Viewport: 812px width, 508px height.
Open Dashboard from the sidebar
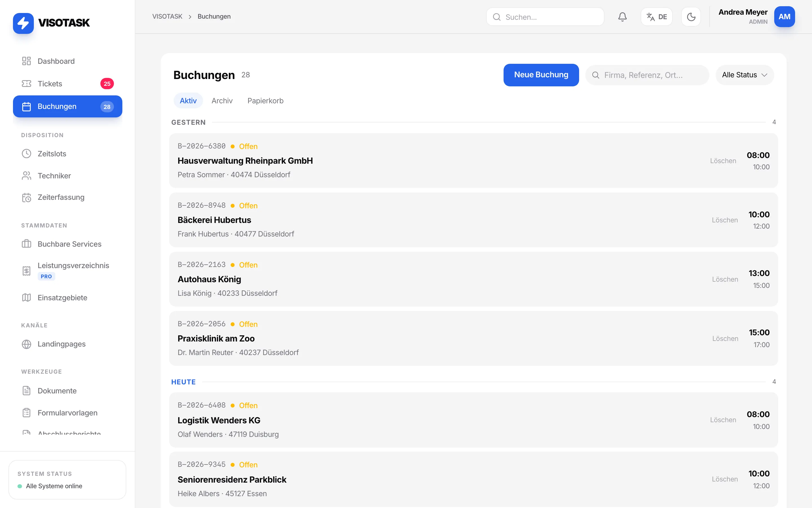67,61
